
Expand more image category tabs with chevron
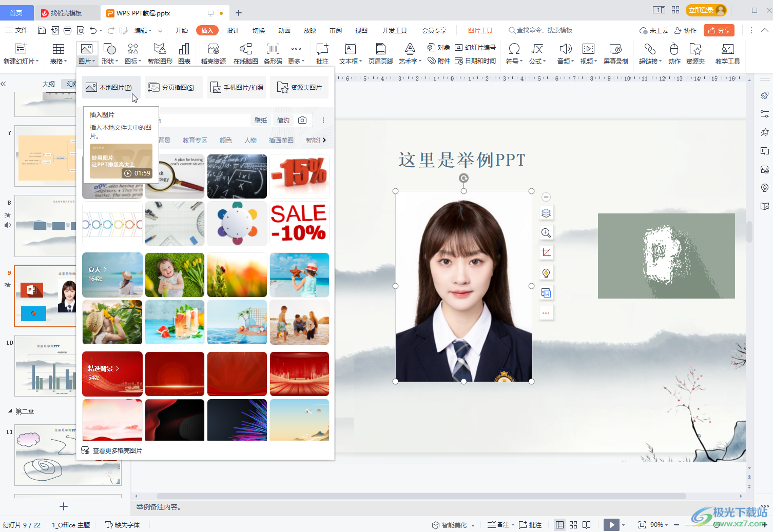(324, 140)
